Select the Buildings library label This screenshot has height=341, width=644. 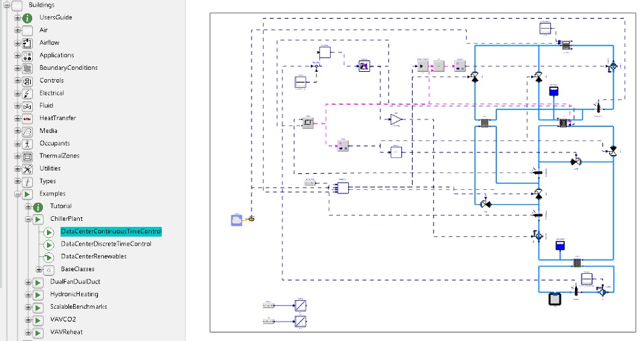(x=42, y=5)
